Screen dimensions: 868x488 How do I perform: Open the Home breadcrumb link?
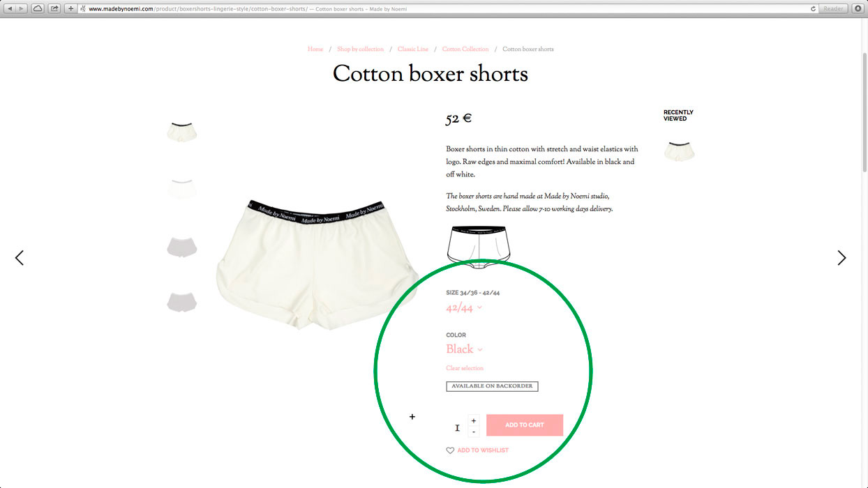coord(315,49)
